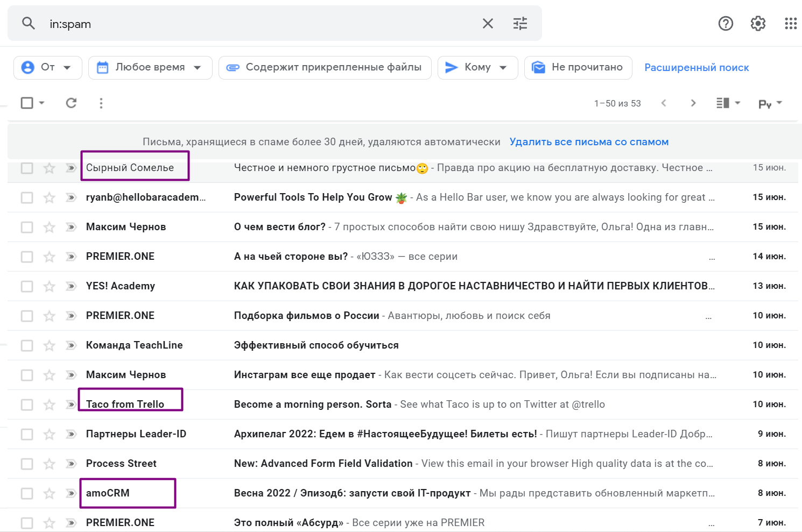Star the 'О чем вести блог?' email
The image size is (802, 532).
pyautogui.click(x=49, y=227)
